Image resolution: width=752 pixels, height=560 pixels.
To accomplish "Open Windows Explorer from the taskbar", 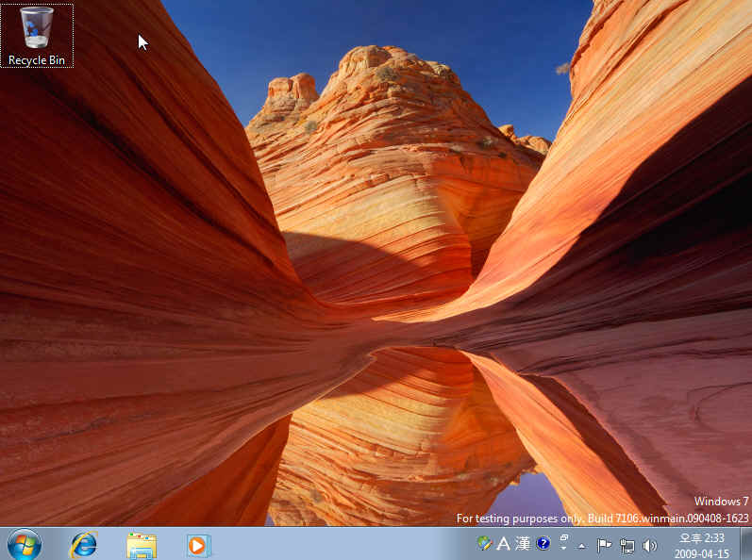I will pos(141,545).
